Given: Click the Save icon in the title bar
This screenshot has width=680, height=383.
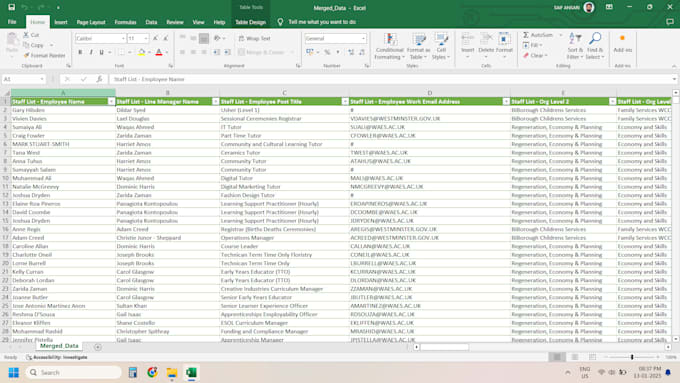Looking at the screenshot, I should (x=12, y=7).
